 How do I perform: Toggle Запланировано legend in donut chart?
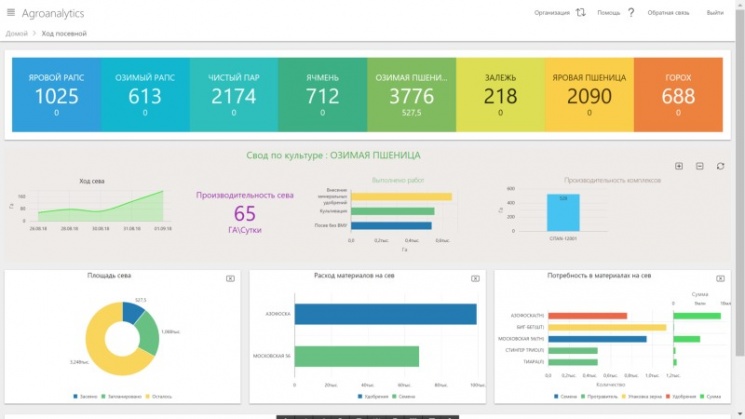[x=121, y=396]
